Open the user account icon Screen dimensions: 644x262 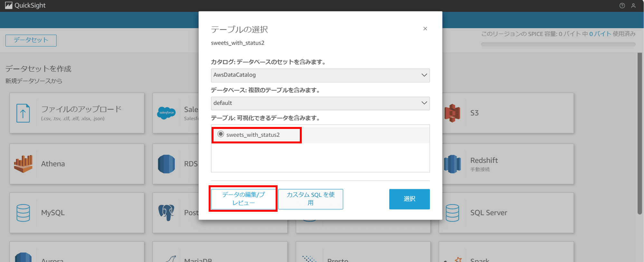[633, 5]
